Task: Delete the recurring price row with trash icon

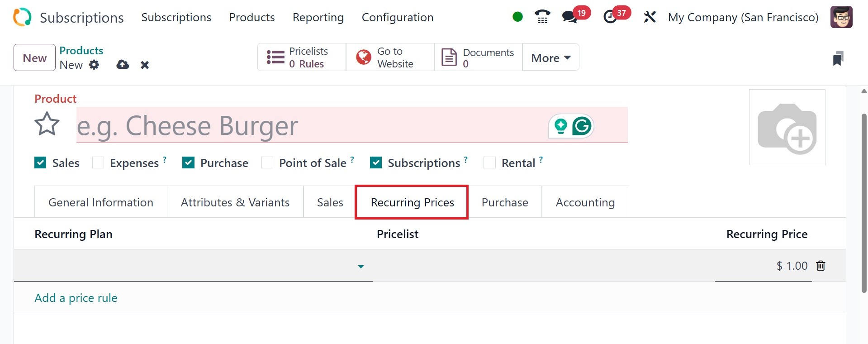Action: tap(821, 266)
